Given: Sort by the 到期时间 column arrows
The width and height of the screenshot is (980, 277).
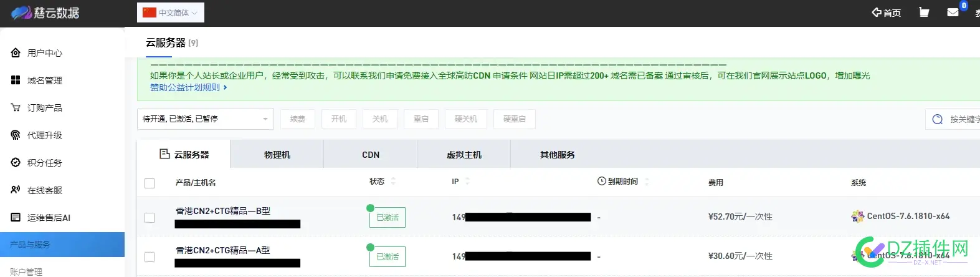Looking at the screenshot, I should (x=647, y=182).
